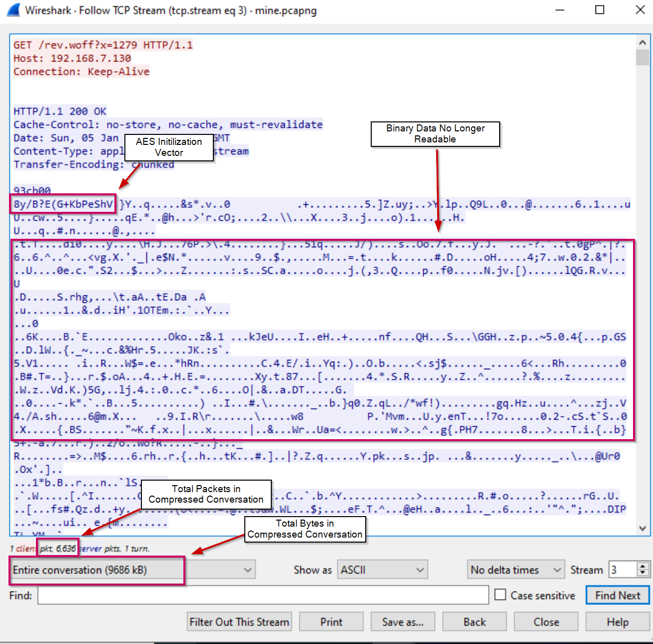Maximize the Follow TCP Stream window
This screenshot has width=653, height=644.
tap(600, 10)
